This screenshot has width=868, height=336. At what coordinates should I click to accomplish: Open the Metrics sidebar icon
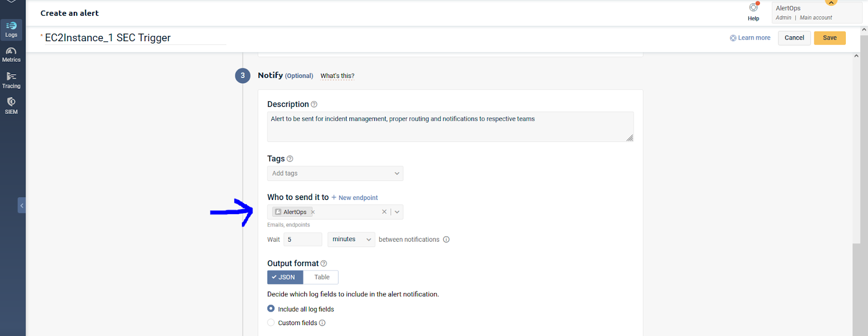click(x=11, y=55)
